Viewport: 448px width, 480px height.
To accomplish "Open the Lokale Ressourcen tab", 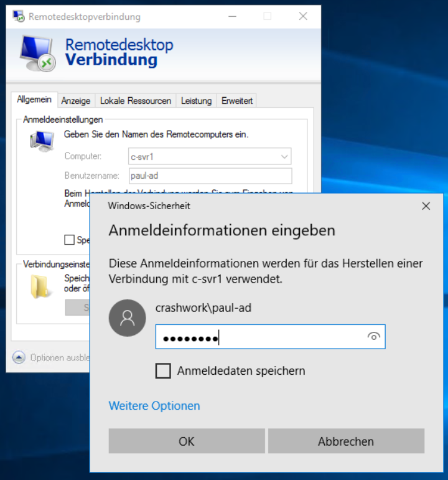I will (x=136, y=101).
